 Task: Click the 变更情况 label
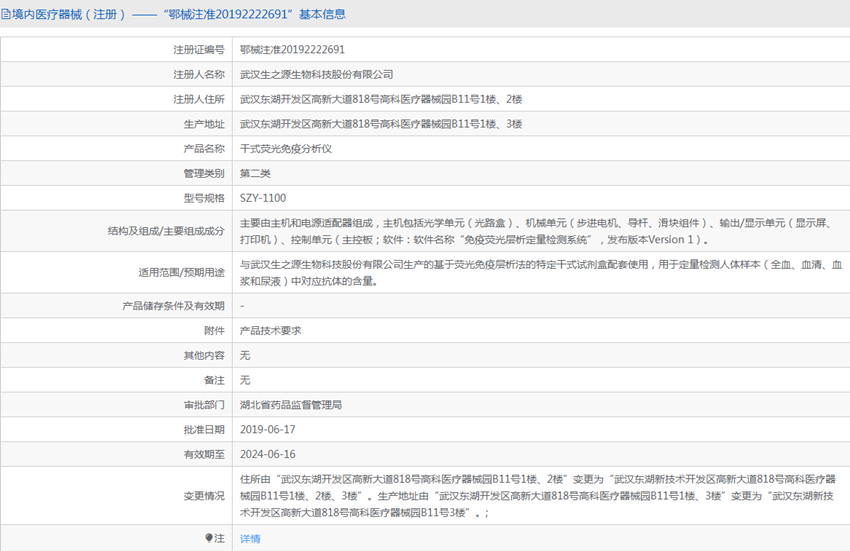tap(204, 496)
